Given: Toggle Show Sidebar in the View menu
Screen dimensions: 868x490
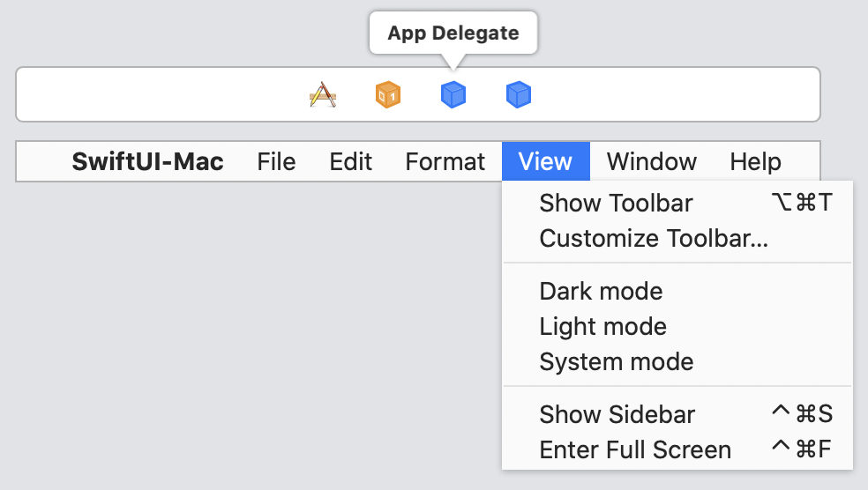Looking at the screenshot, I should click(617, 415).
